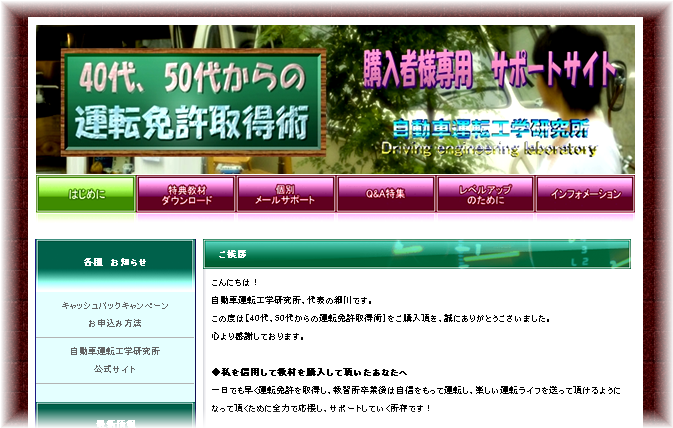Open the 特典教材ダウンロード tab

tap(186, 194)
